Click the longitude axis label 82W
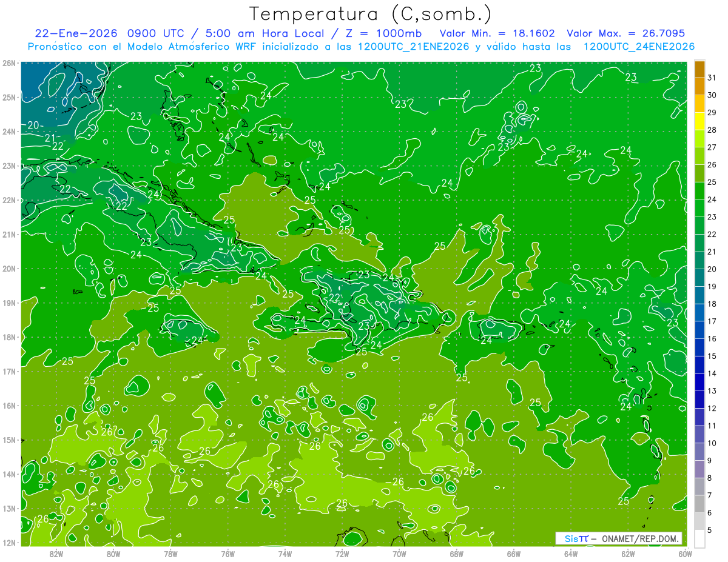This screenshot has width=728, height=562. point(56,553)
